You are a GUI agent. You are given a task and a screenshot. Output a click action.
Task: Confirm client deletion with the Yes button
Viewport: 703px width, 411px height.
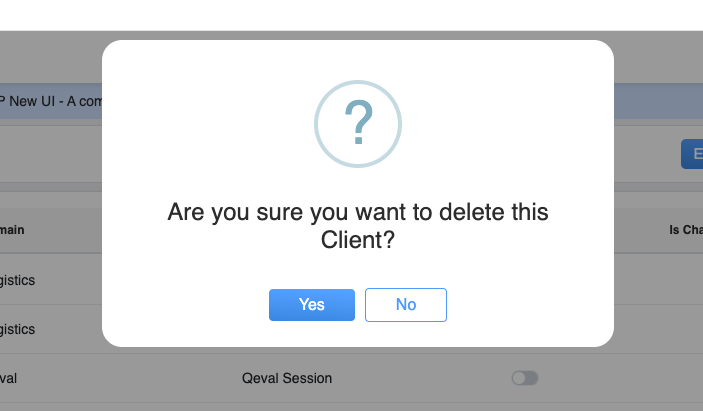(311, 305)
